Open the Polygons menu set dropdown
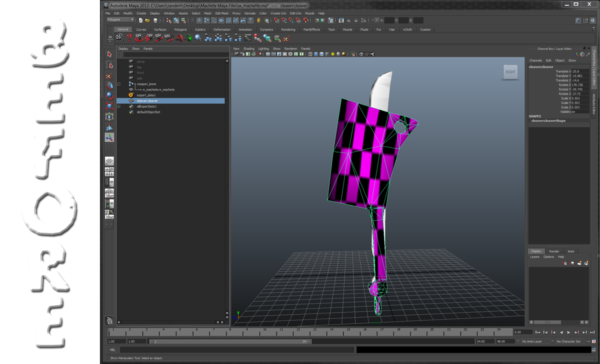 point(121,20)
